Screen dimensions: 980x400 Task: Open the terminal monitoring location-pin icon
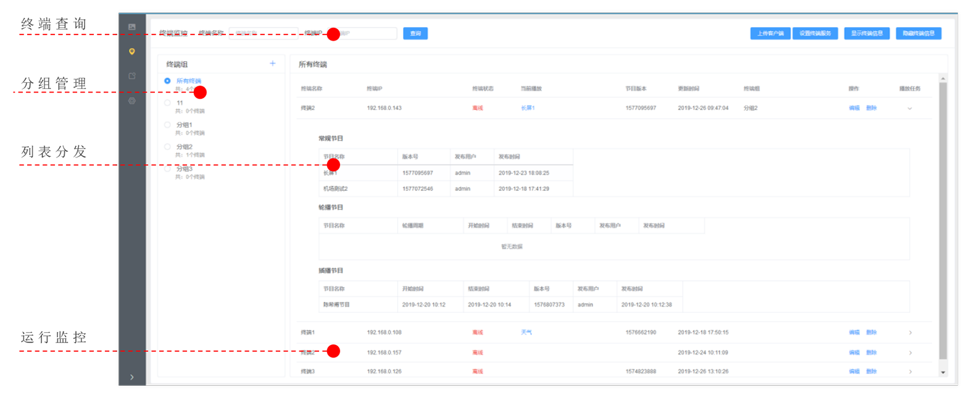[x=131, y=52]
